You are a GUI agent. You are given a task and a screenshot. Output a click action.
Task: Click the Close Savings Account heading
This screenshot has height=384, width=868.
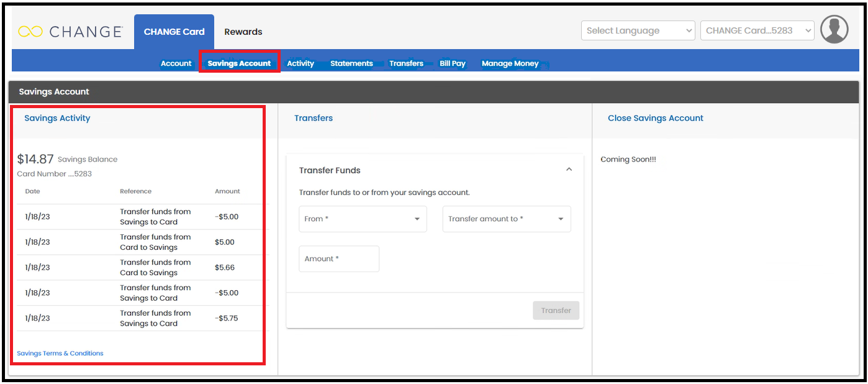(x=656, y=118)
